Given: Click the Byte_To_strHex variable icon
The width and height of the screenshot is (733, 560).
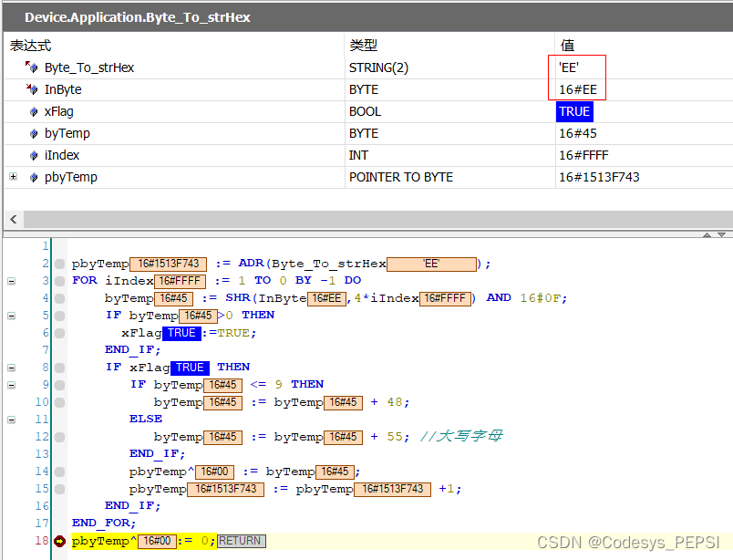Looking at the screenshot, I should (x=31, y=67).
